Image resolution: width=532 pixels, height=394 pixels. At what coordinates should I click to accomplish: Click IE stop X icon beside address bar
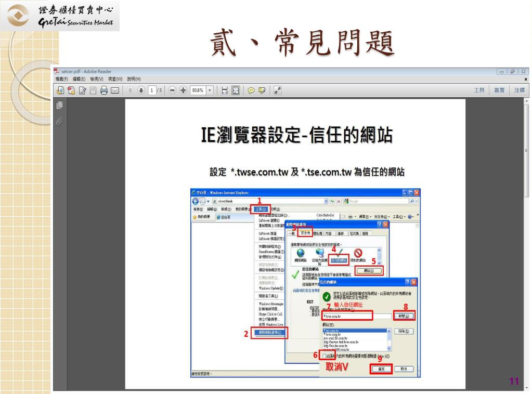[x=339, y=201]
